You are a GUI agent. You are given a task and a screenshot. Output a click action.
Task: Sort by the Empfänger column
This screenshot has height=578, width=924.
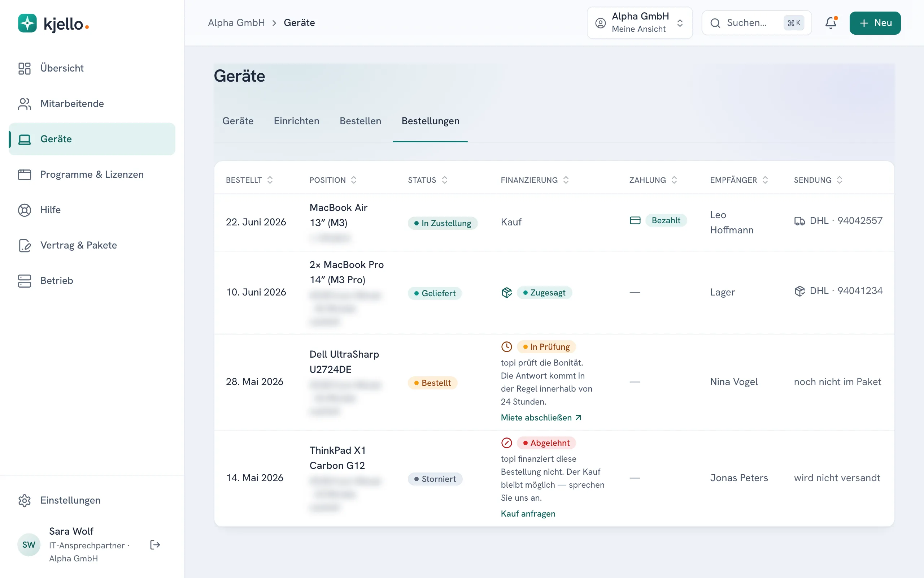click(739, 180)
